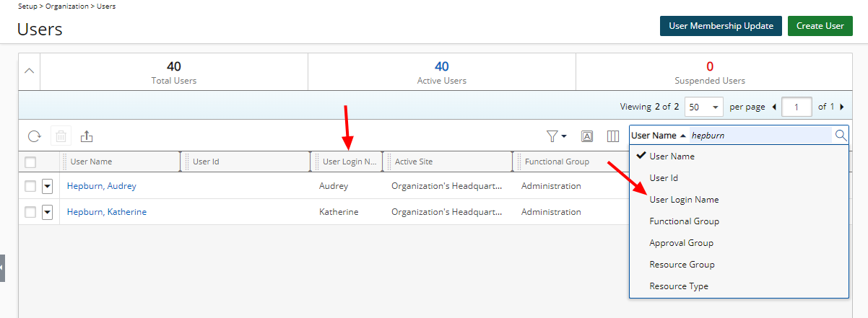Click Katherine's Administration functional group cell
The image size is (868, 318).
551,212
